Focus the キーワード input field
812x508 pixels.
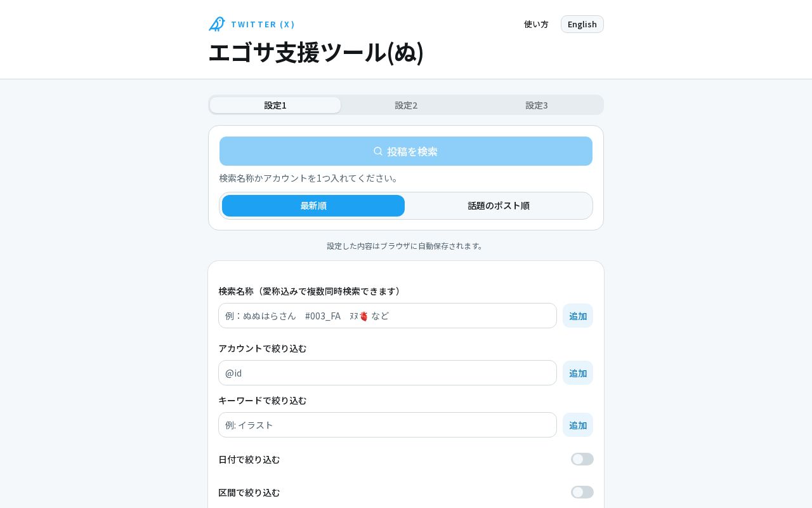[388, 425]
